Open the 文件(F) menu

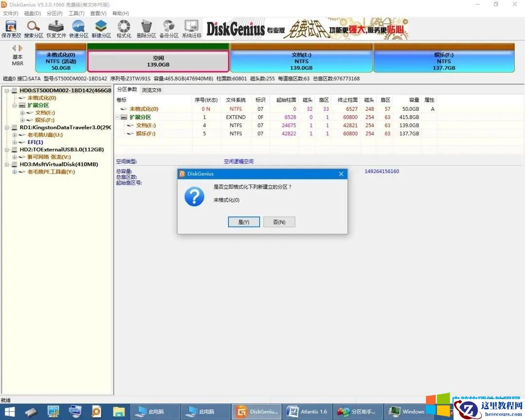click(10, 14)
